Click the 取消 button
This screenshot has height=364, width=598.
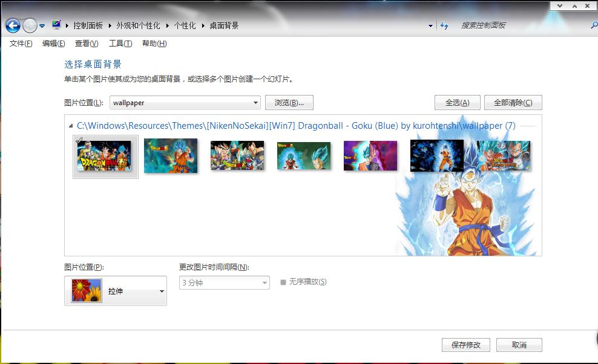519,345
